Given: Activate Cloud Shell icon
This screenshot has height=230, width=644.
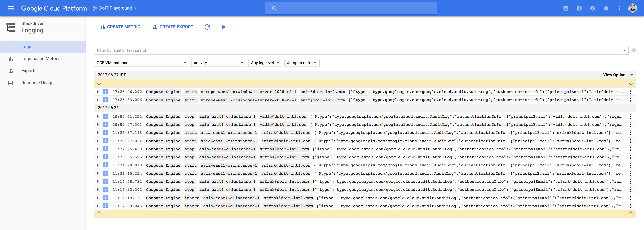Looking at the screenshot, I should (x=566, y=8).
